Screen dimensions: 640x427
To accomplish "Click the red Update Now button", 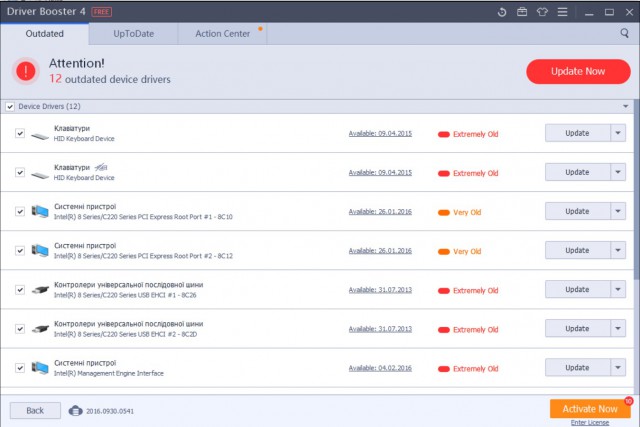I will click(x=578, y=71).
